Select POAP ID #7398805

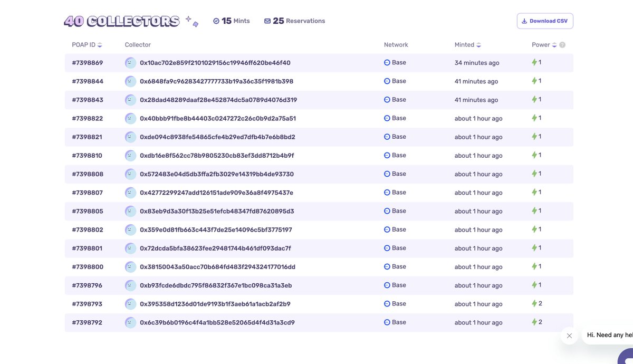[88, 211]
